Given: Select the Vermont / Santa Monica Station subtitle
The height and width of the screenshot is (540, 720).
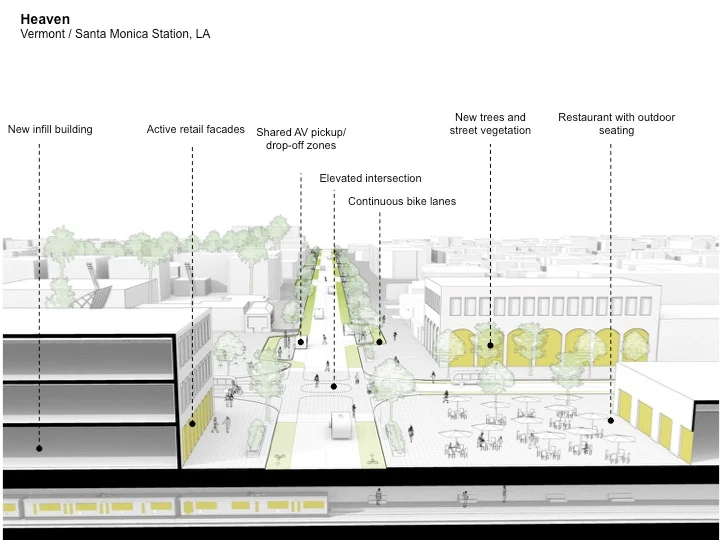Looking at the screenshot, I should (115, 34).
